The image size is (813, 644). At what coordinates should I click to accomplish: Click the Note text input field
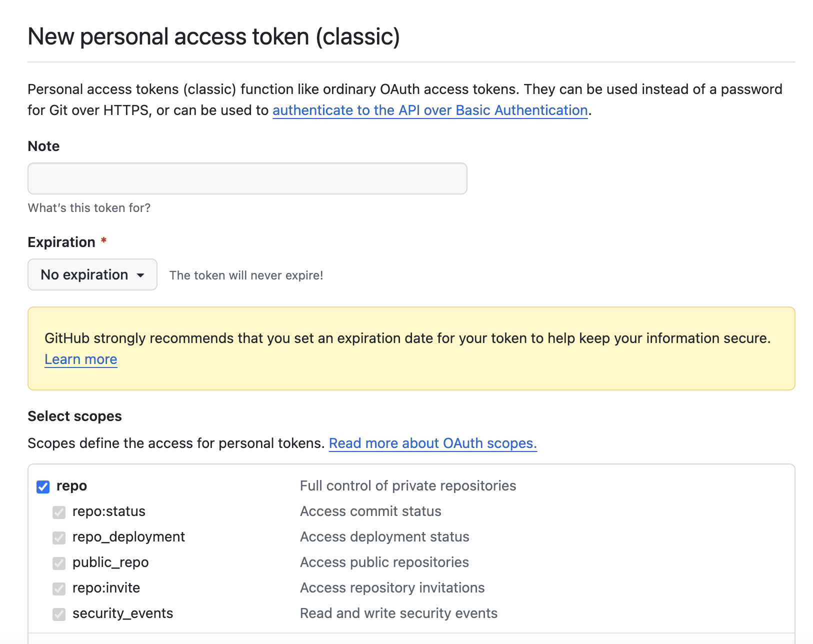click(x=247, y=178)
